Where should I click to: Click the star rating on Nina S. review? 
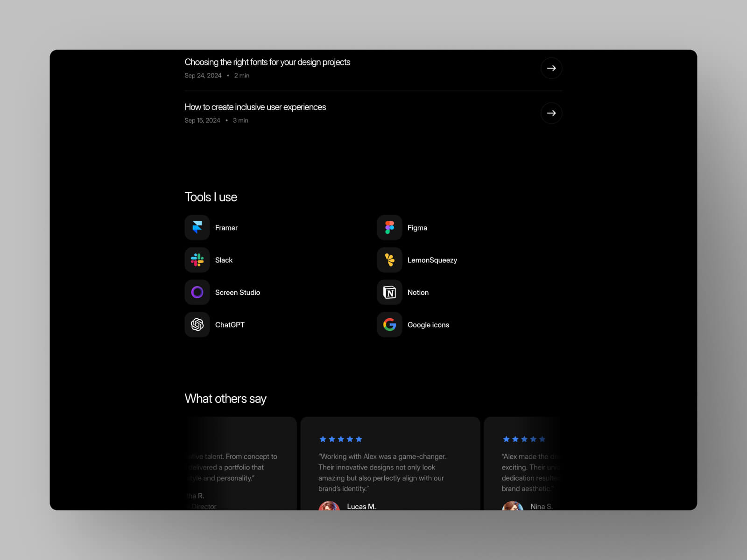pos(524,439)
